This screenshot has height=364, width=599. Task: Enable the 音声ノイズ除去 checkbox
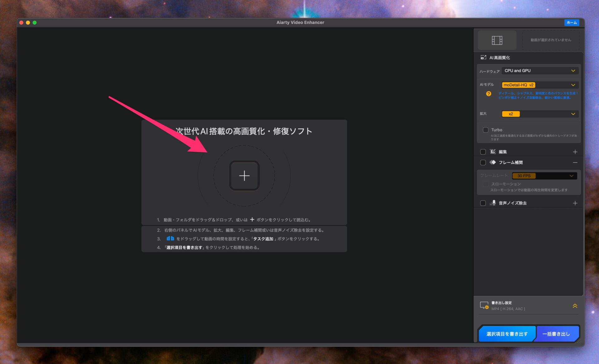(483, 203)
